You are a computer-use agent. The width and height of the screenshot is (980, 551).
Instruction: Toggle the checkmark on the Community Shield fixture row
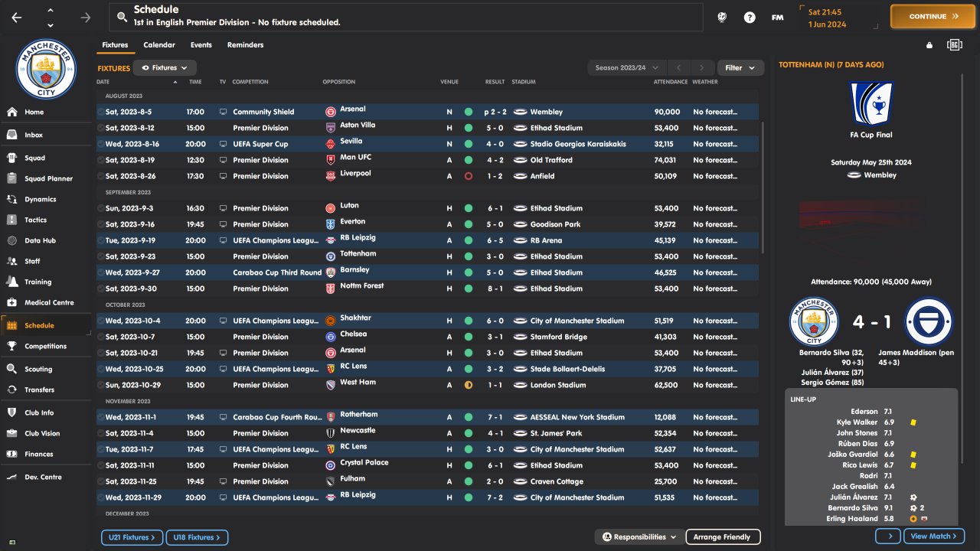click(x=100, y=112)
